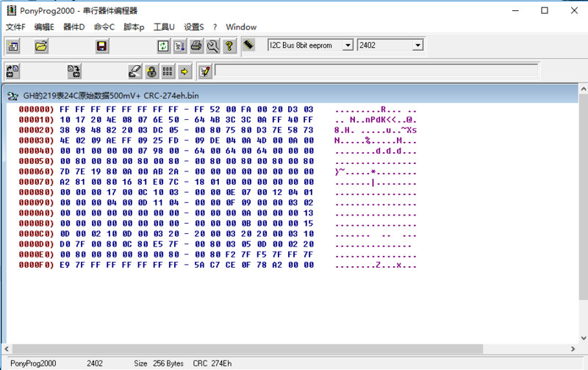Open the 设置S menu
This screenshot has height=370, width=588.
click(193, 27)
